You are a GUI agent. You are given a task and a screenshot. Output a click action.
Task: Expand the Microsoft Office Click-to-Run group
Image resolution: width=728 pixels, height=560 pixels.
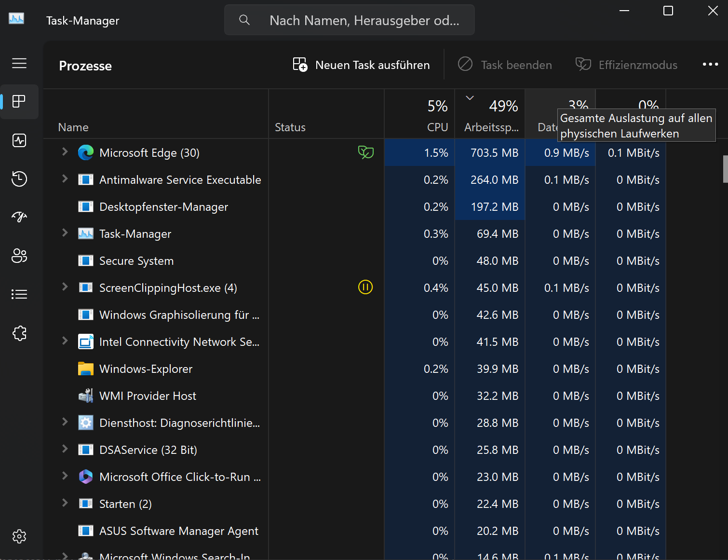(65, 476)
